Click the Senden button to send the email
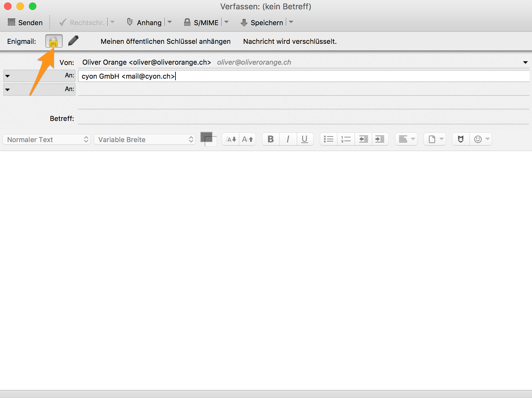532x398 pixels. [x=25, y=22]
